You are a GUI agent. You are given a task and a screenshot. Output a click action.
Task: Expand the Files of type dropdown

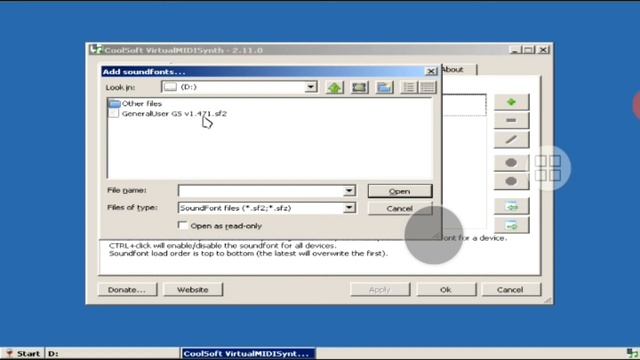coord(349,208)
